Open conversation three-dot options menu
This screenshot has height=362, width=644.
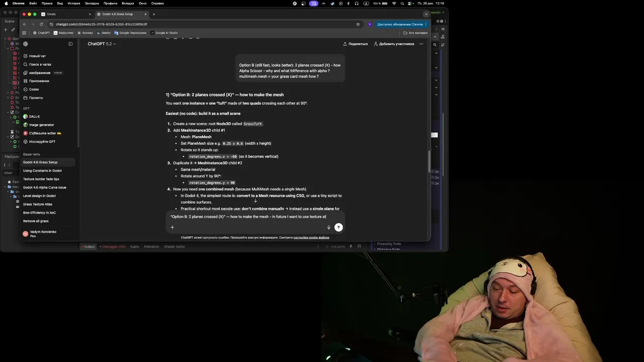pos(421,44)
